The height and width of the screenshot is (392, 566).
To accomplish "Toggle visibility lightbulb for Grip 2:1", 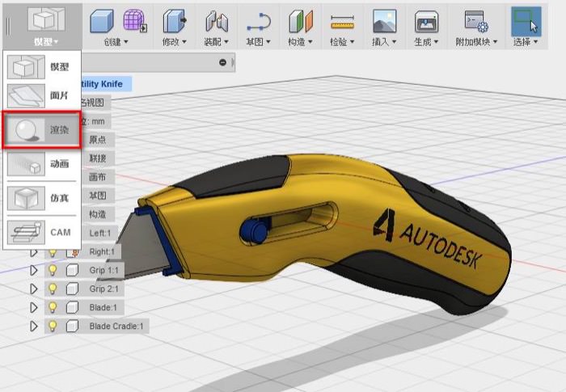I will [x=53, y=289].
